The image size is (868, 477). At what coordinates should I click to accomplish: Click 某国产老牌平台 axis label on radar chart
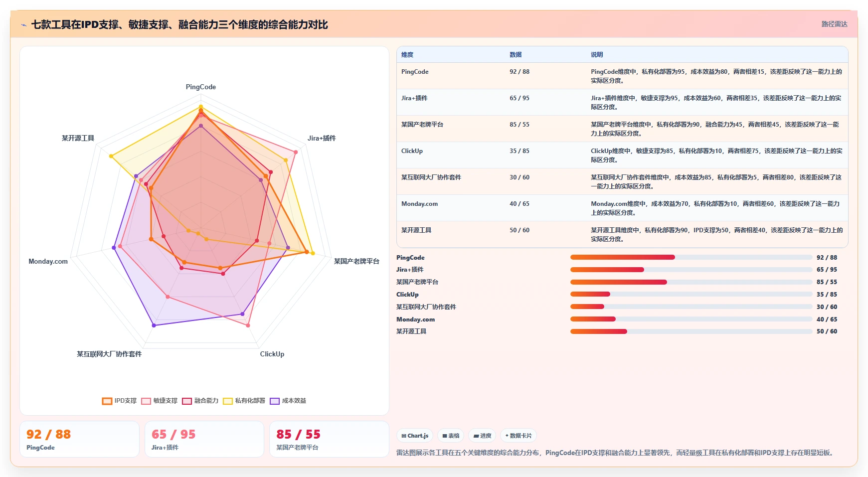(356, 261)
